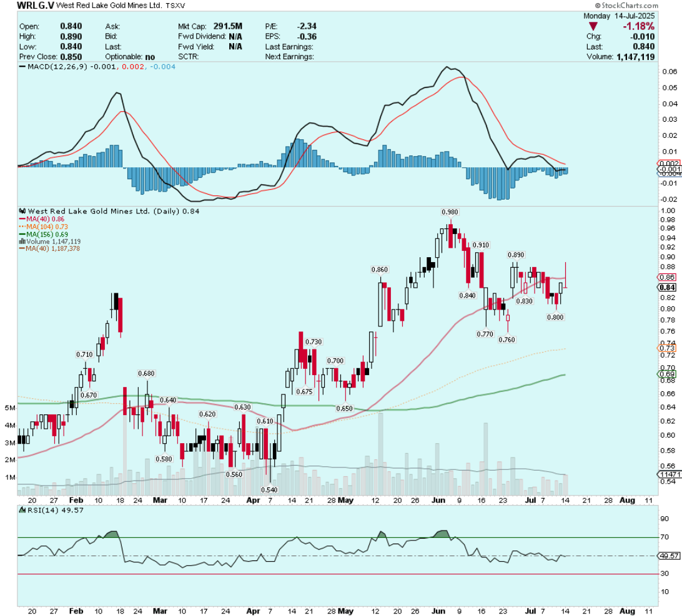
Task: Click the 0.540 April low price label
Action: tap(269, 490)
